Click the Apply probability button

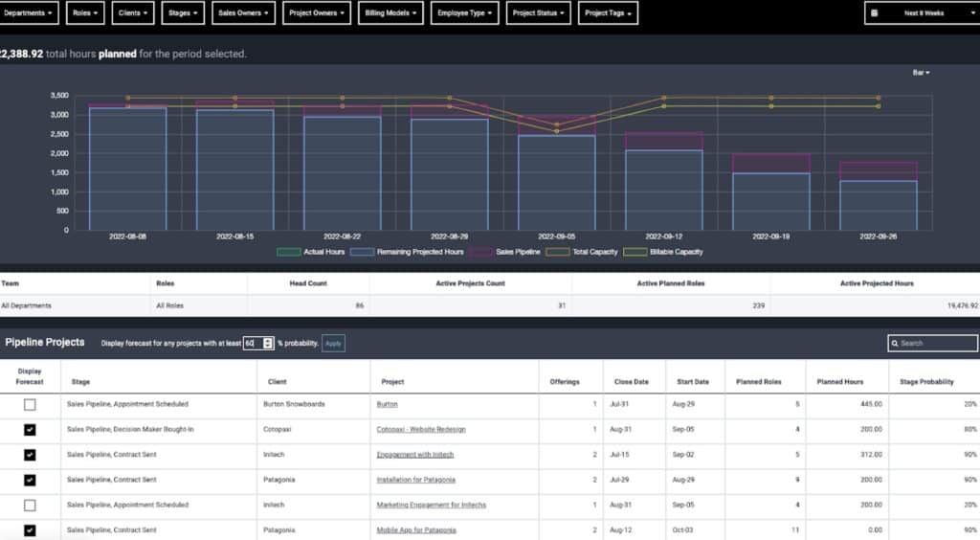(x=333, y=343)
